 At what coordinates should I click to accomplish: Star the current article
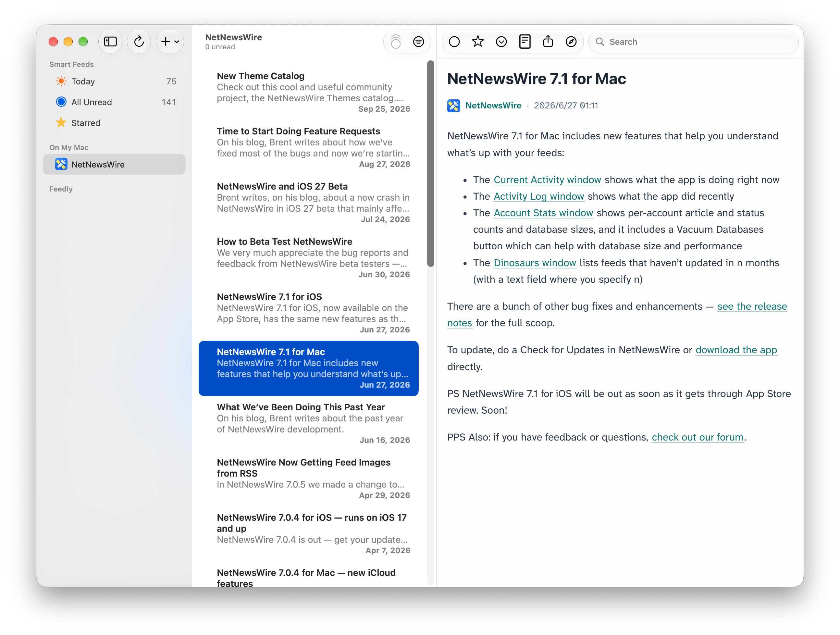coord(478,42)
